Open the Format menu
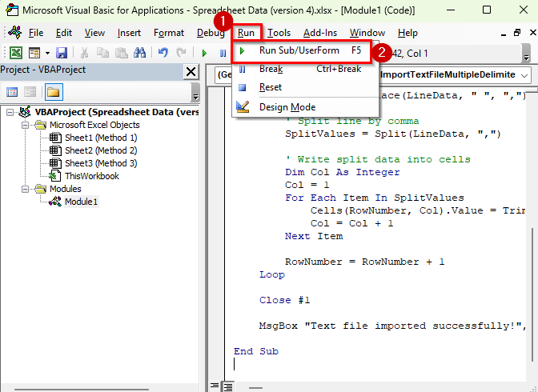 (x=169, y=33)
